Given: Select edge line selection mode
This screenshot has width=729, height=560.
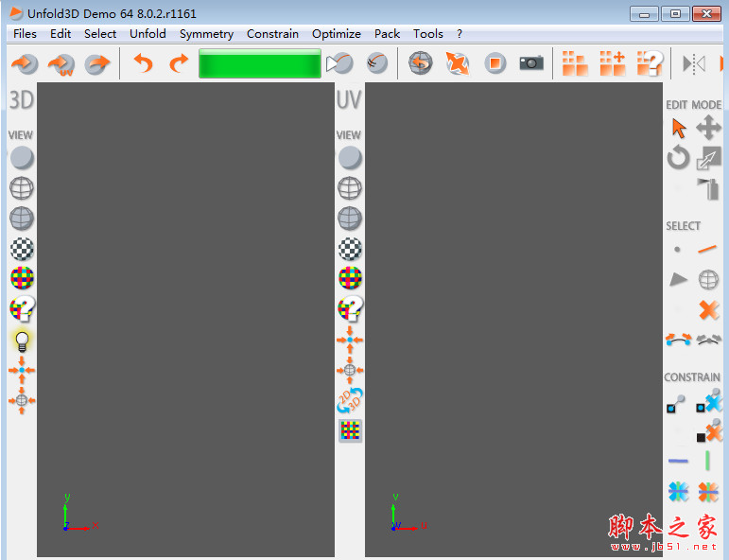Looking at the screenshot, I should pyautogui.click(x=707, y=250).
